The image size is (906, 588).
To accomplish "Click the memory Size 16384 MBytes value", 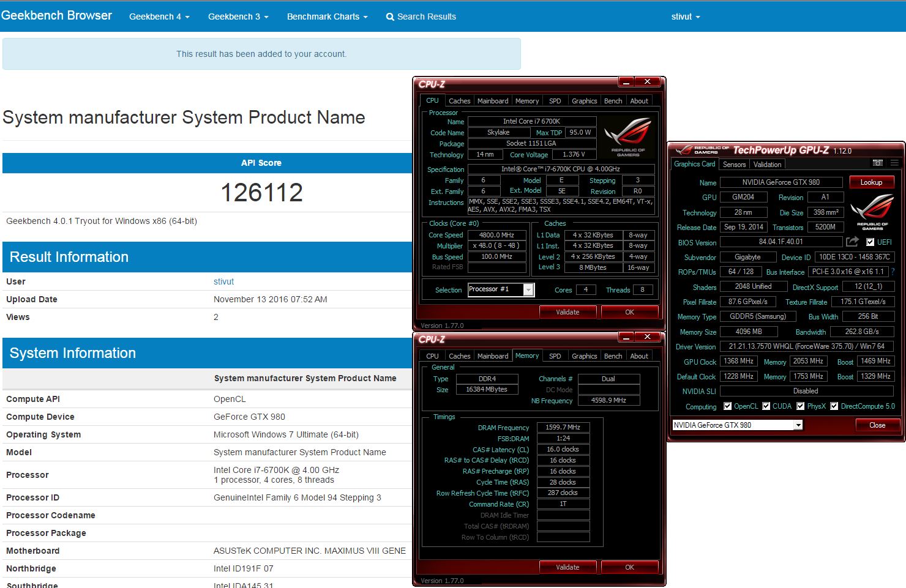I will (487, 389).
